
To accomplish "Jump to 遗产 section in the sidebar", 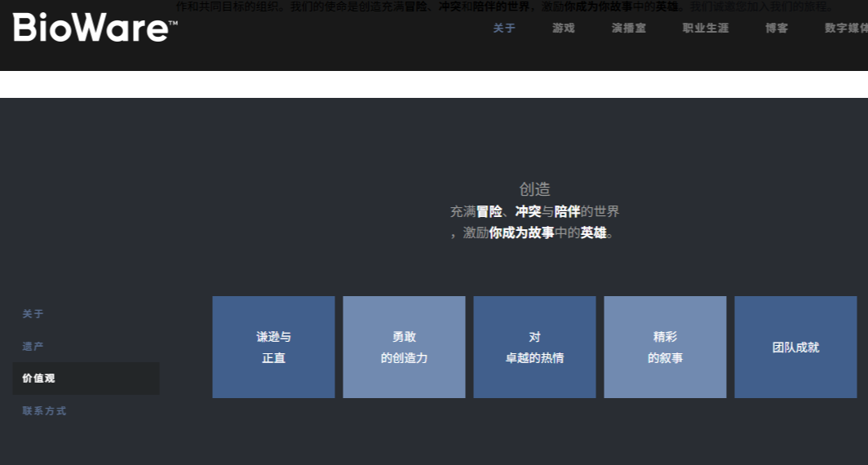I will (x=33, y=347).
